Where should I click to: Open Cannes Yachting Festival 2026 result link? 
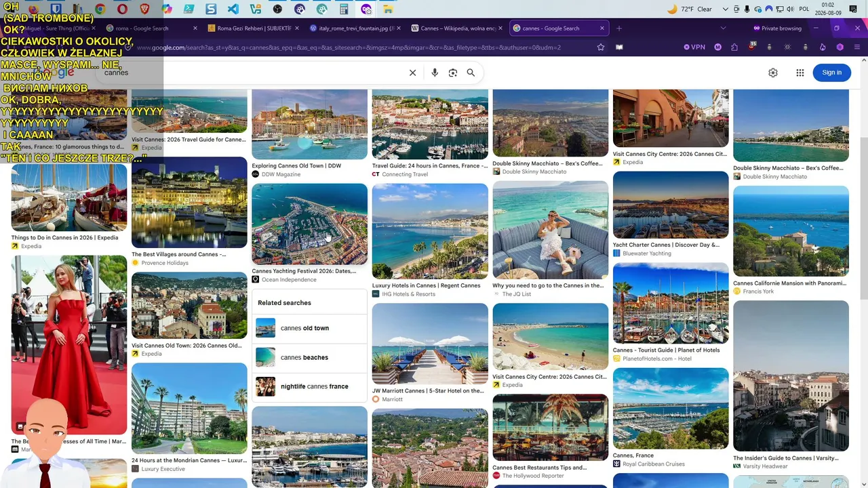(x=304, y=271)
